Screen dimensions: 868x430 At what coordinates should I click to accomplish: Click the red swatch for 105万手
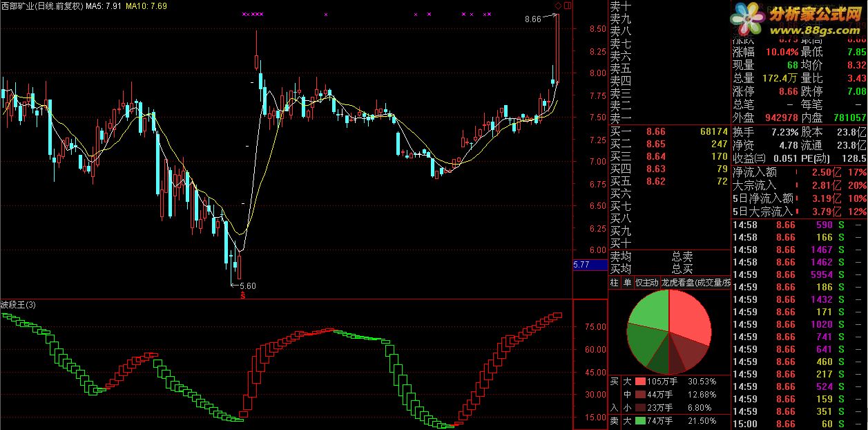tap(640, 381)
